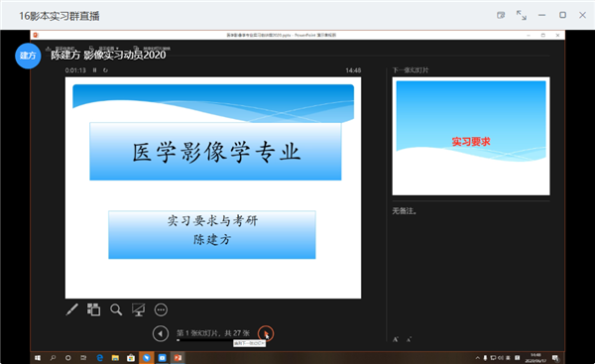Activate the zoom into slide magnifier
Screen dimensions: 595x364
click(x=116, y=309)
